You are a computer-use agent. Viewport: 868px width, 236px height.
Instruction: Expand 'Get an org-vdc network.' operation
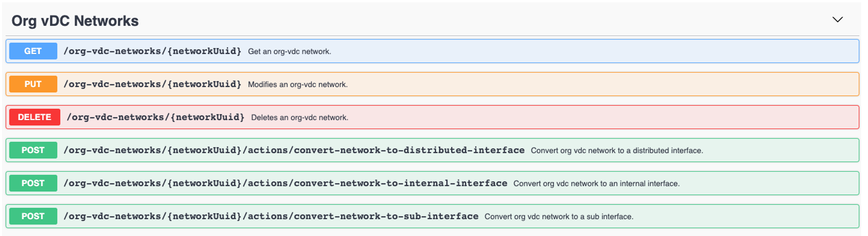click(x=289, y=51)
